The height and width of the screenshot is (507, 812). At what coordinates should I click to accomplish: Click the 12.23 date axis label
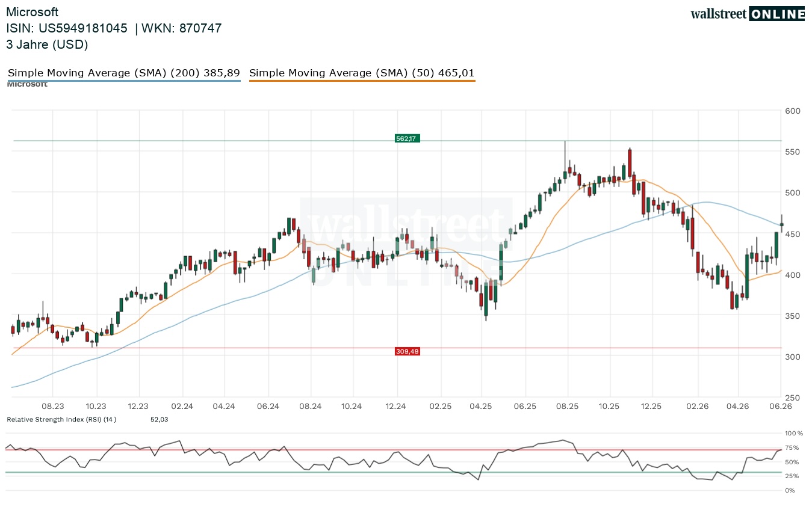[x=138, y=407]
